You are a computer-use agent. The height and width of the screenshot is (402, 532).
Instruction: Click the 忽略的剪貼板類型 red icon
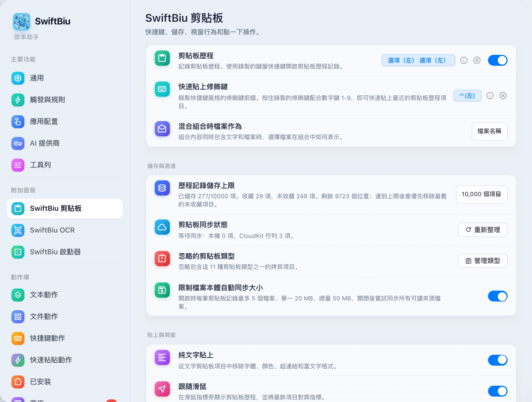point(162,259)
